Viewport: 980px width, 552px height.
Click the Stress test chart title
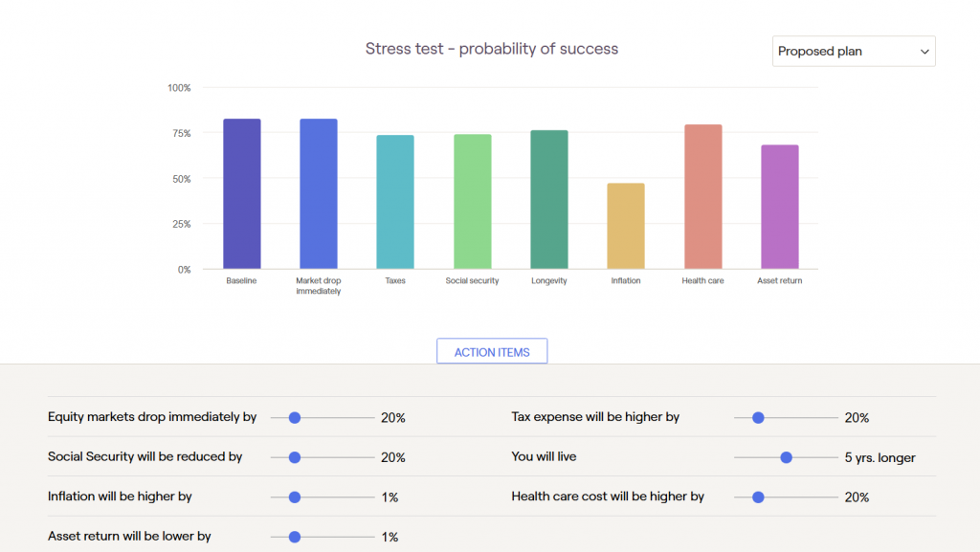pyautogui.click(x=492, y=49)
